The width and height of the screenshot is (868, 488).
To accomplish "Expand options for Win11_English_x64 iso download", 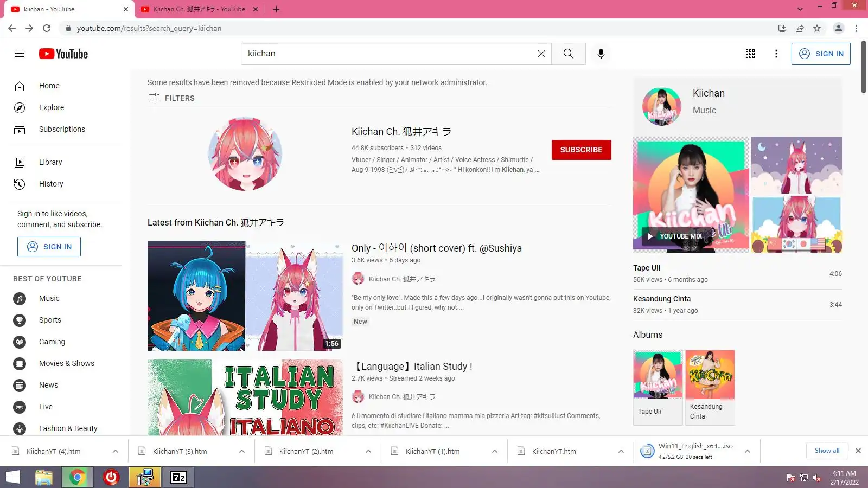I will (748, 451).
